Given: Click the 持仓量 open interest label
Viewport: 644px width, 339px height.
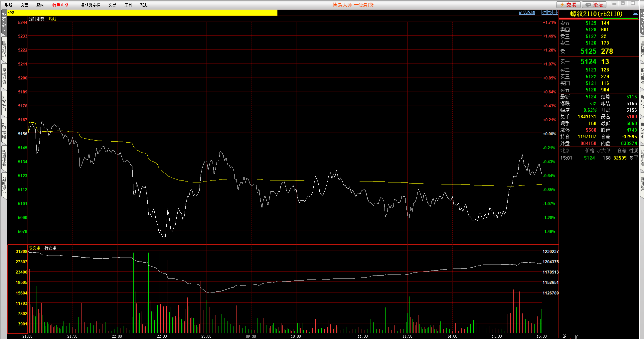Looking at the screenshot, I should coord(50,248).
